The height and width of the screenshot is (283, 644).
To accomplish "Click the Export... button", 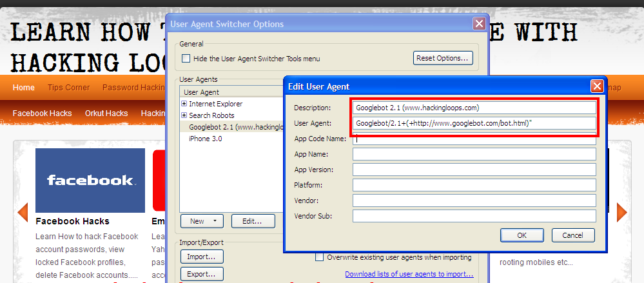I will coord(202,274).
